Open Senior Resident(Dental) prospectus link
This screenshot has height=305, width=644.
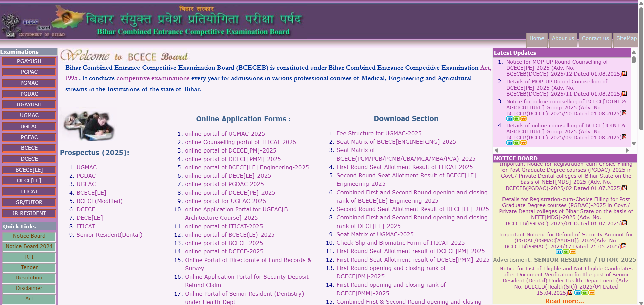click(109, 235)
